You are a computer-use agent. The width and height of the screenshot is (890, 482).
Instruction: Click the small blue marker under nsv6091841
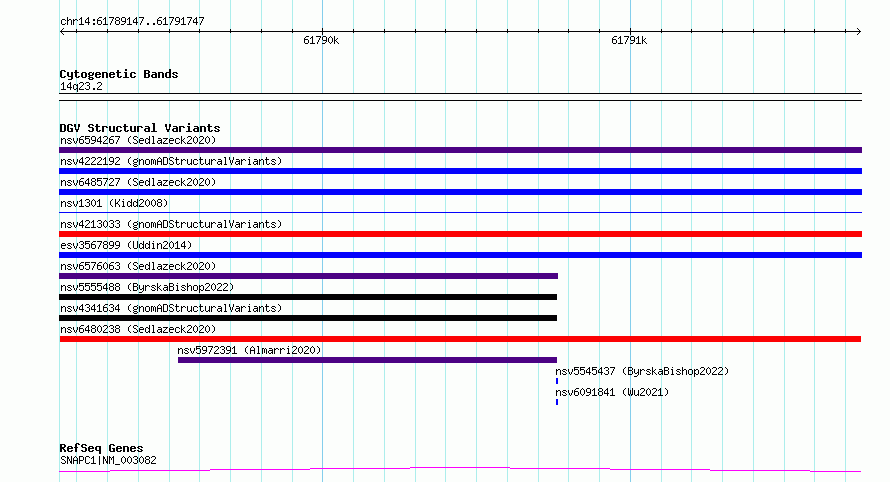[557, 402]
